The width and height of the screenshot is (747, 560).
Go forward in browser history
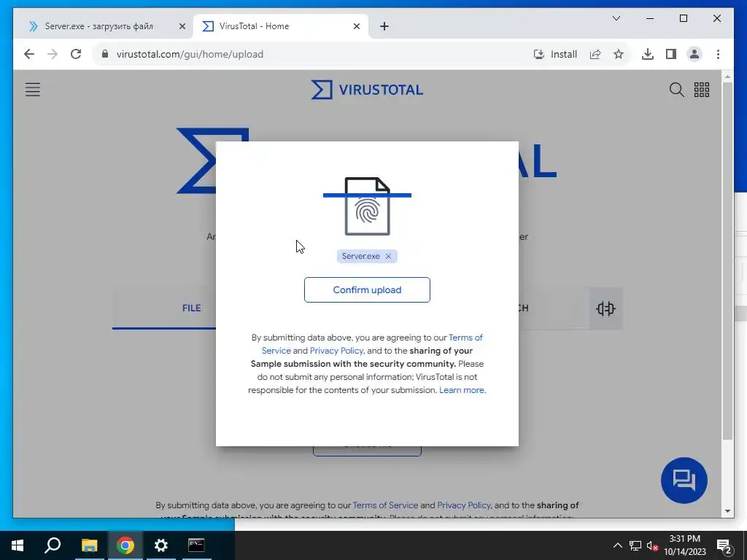point(53,54)
